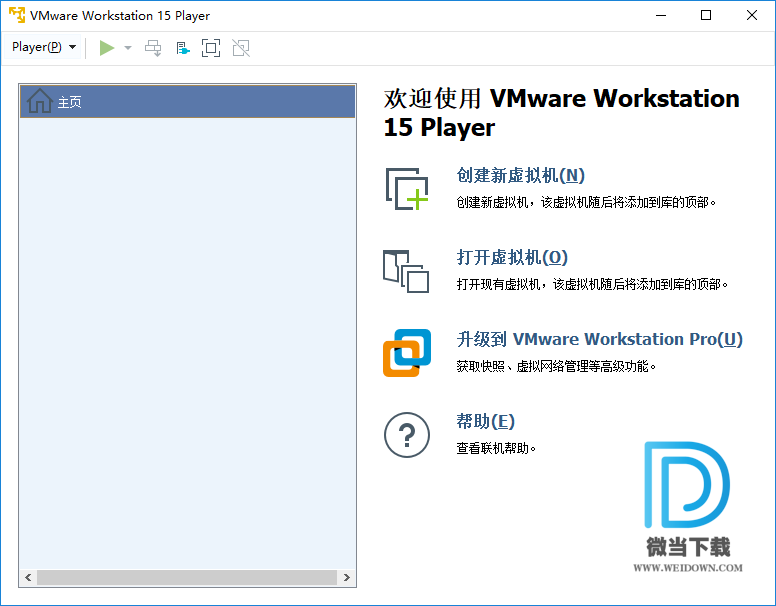Click the open virtual machine icon
The width and height of the screenshot is (776, 606).
point(406,271)
